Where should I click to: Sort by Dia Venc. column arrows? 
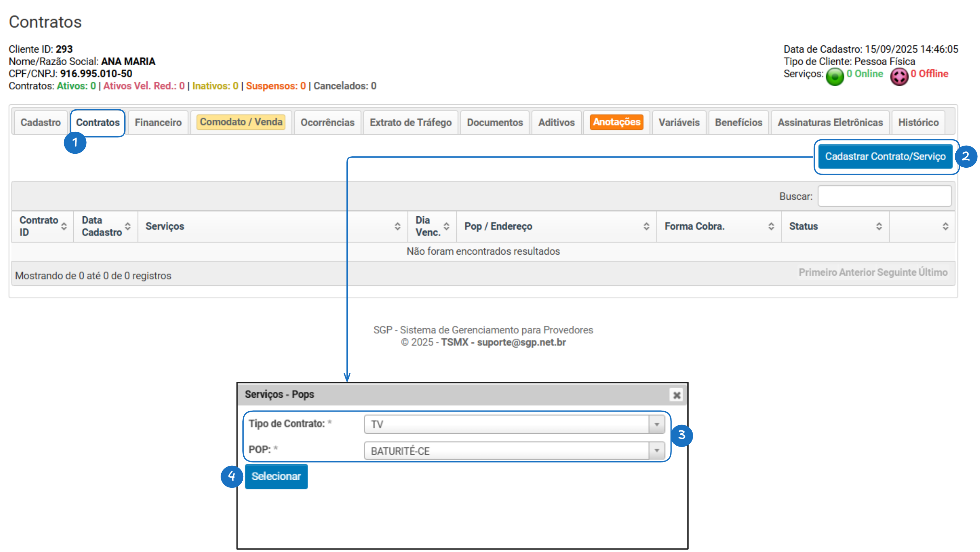pyautogui.click(x=446, y=226)
